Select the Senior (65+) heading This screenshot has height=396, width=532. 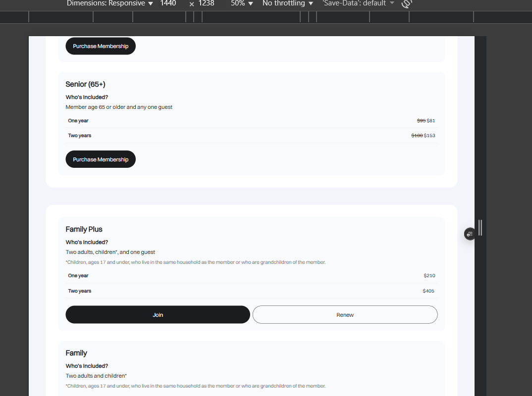(x=86, y=84)
